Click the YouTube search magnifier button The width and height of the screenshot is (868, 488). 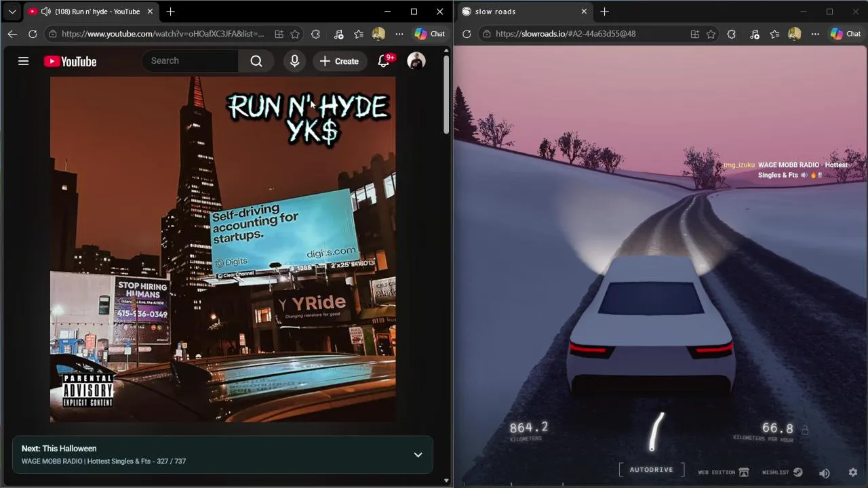[256, 61]
